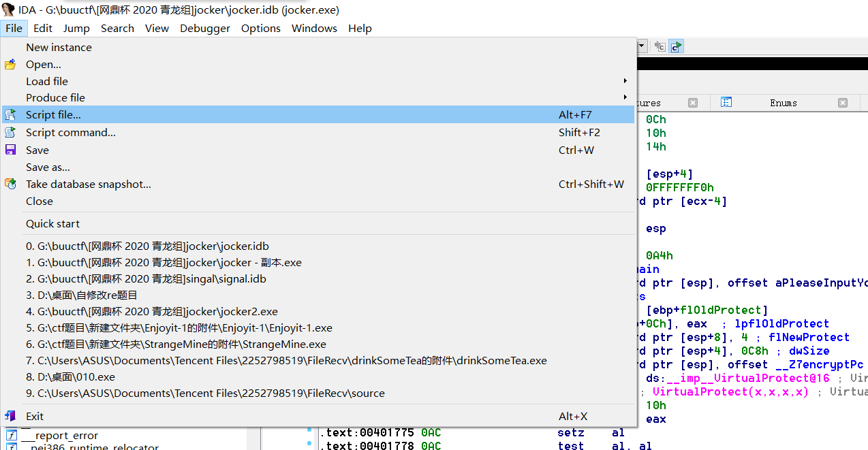This screenshot has width=868, height=450.
Task: Expand the Load file submenu arrow
Action: pos(625,81)
